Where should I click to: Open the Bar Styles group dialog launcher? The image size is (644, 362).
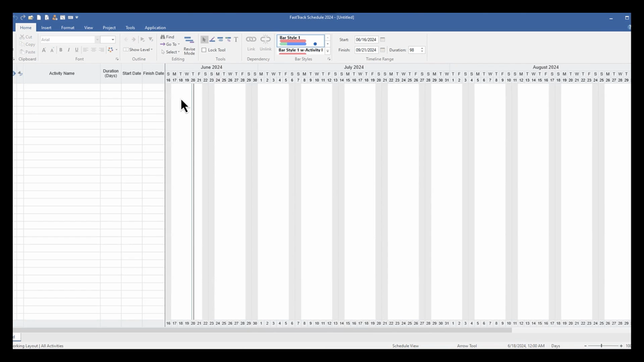coord(329,59)
